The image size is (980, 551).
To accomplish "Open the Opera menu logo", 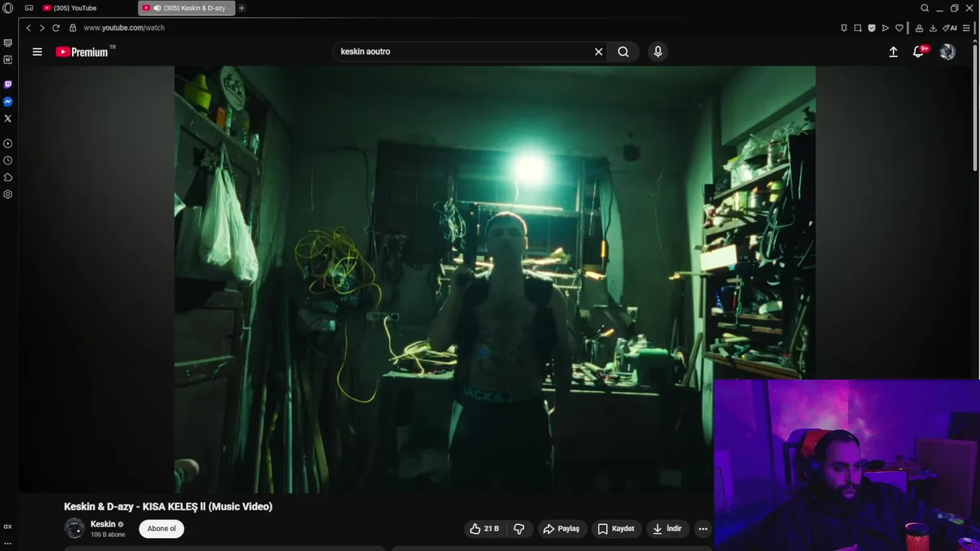I will [8, 8].
